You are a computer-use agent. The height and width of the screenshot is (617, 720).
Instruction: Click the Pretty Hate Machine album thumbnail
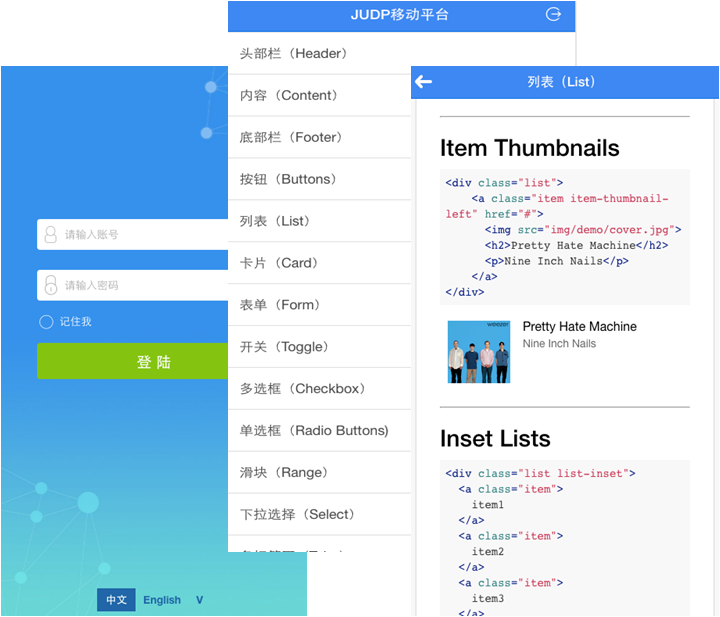[x=478, y=351]
